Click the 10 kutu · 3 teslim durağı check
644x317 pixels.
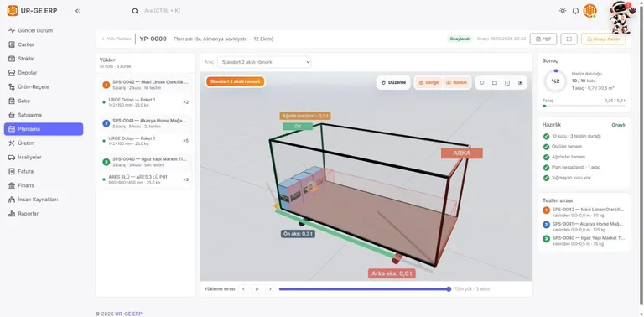(572, 136)
